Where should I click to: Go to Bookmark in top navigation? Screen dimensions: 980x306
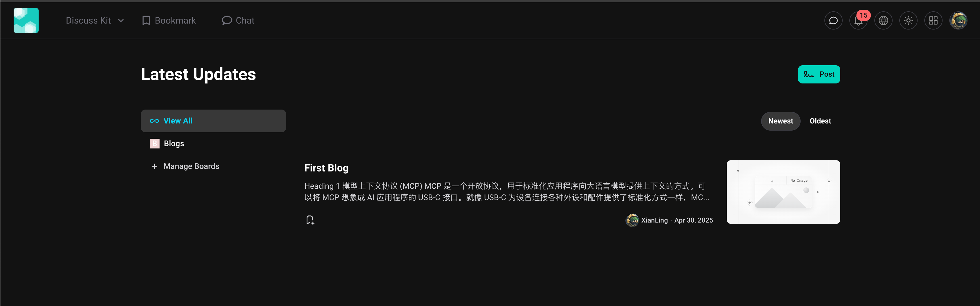tap(169, 20)
